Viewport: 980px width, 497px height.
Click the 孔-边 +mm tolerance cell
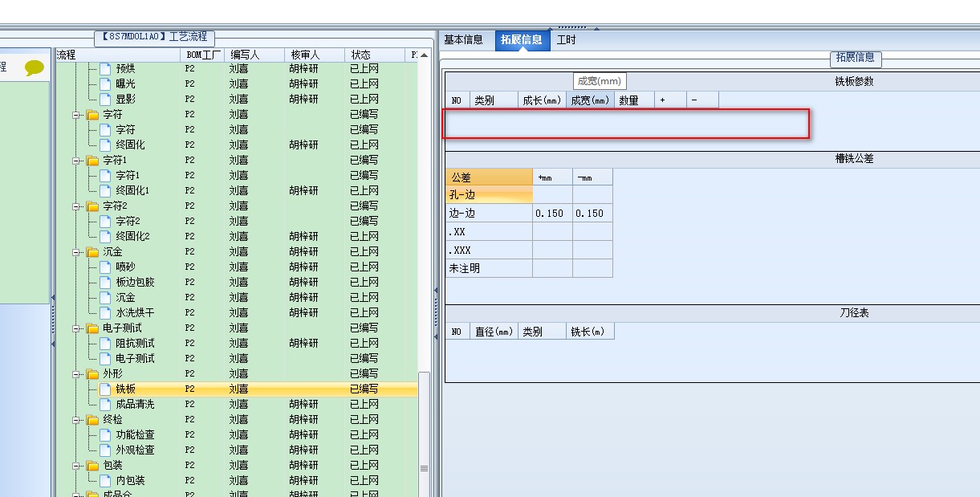click(x=552, y=195)
